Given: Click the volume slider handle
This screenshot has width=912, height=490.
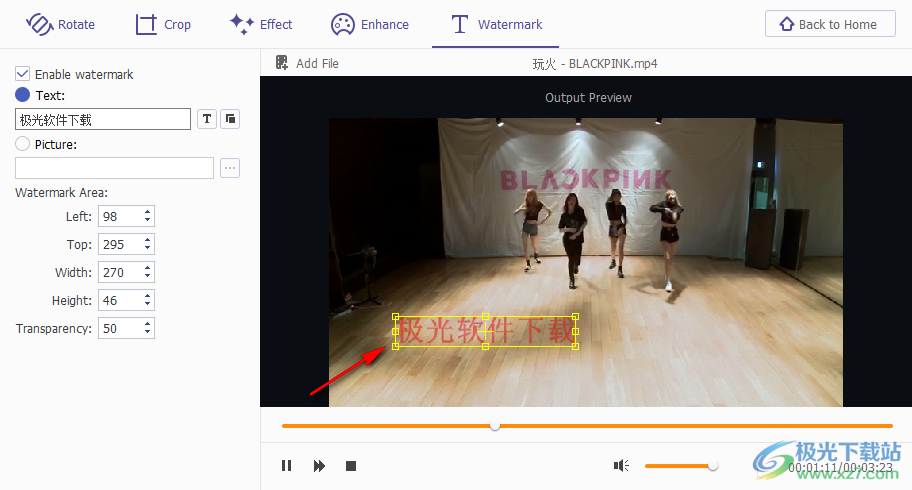Looking at the screenshot, I should tap(712, 466).
